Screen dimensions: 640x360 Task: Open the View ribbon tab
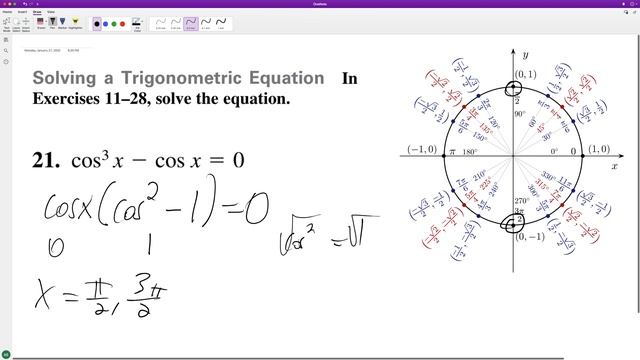coord(51,12)
